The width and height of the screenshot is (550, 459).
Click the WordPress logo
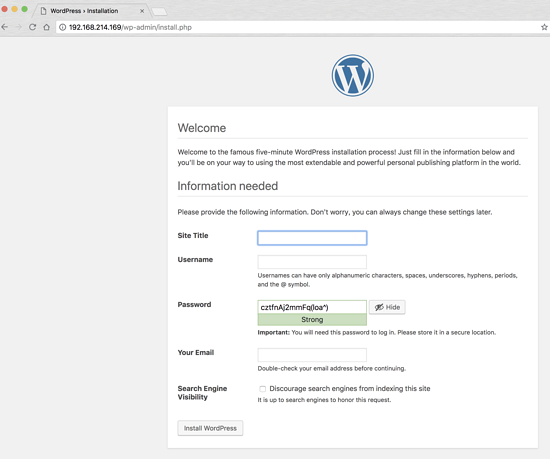pyautogui.click(x=353, y=75)
